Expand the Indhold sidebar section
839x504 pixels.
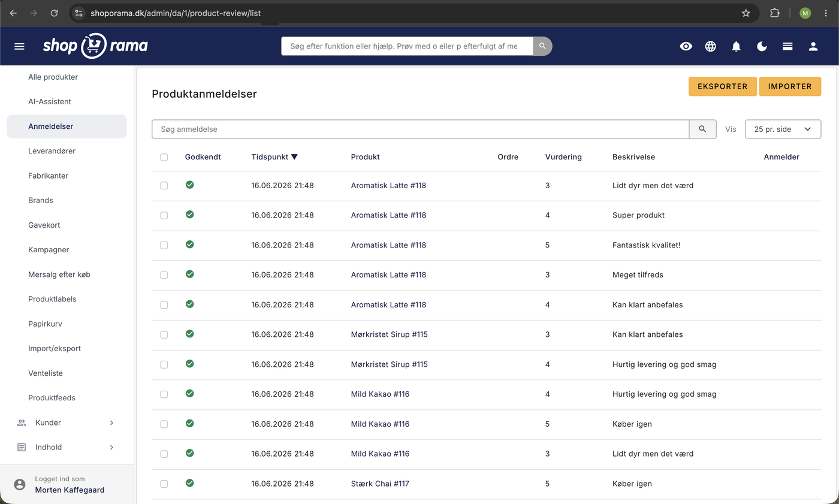[67, 447]
